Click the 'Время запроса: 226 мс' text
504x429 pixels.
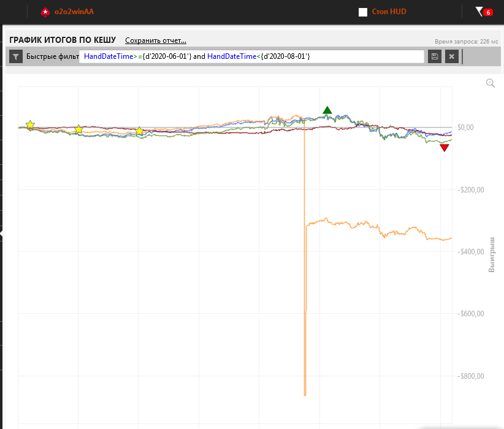[467, 42]
